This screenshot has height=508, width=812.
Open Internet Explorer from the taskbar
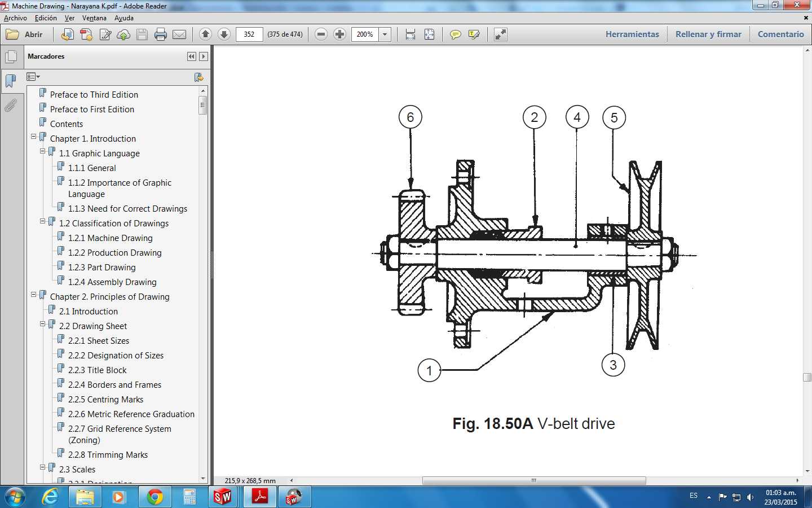click(50, 497)
